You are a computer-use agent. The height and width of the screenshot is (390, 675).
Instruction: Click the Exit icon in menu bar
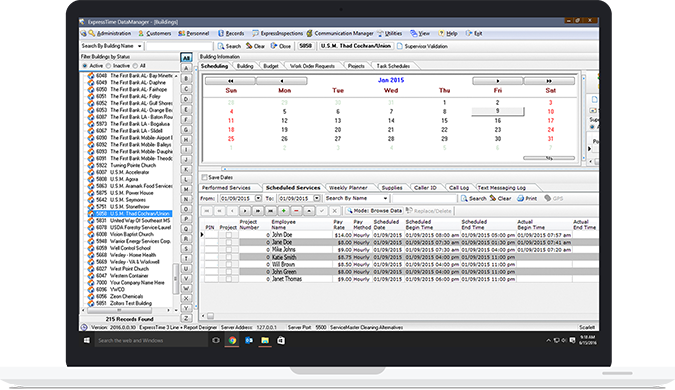click(x=469, y=33)
